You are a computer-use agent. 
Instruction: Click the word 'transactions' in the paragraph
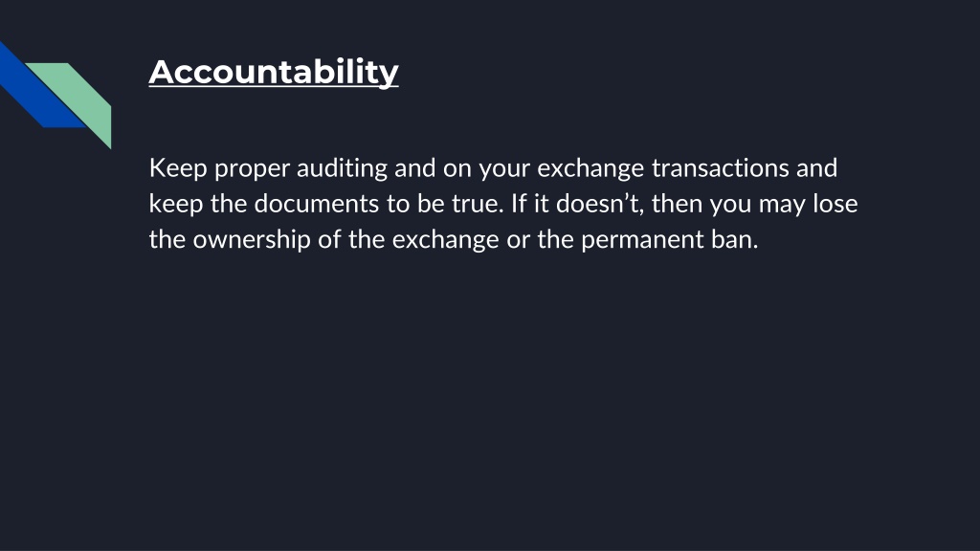pyautogui.click(x=720, y=168)
